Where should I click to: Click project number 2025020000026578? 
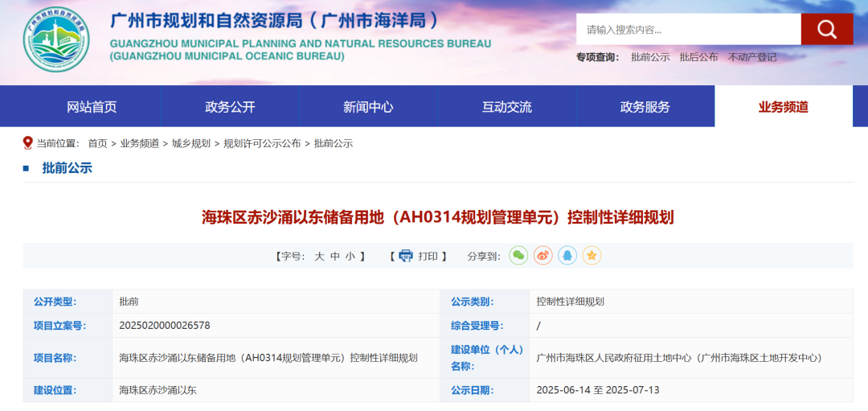coord(165,325)
